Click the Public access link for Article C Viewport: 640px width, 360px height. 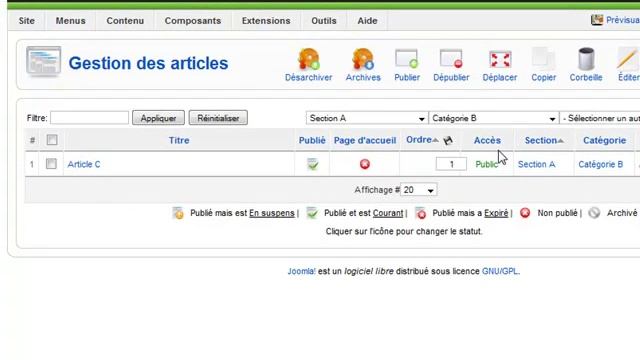(x=486, y=164)
